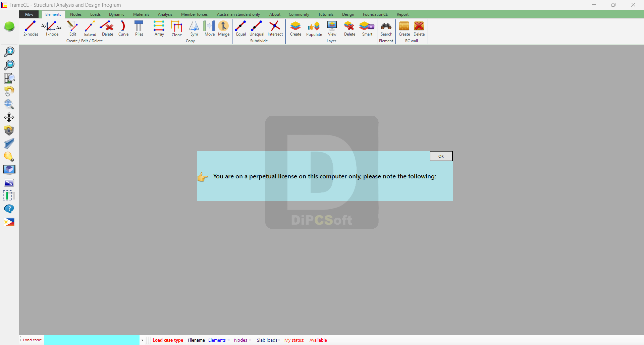Image resolution: width=644 pixels, height=345 pixels.
Task: Open the FoundationCE tab
Action: coord(375,14)
